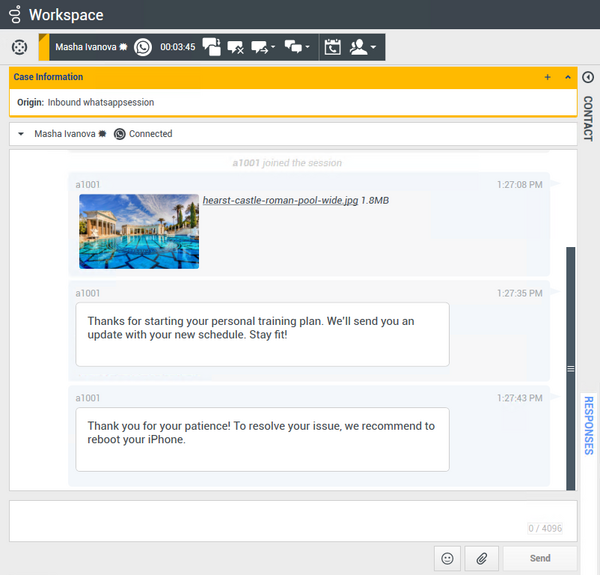This screenshot has height=575, width=600.
Task: Toggle the side panel arrow above CONTACT
Action: pos(588,77)
